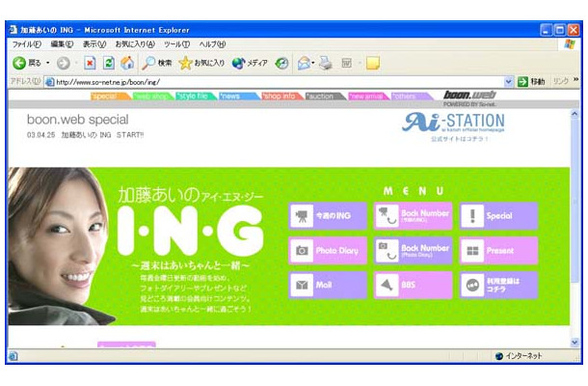
Task: Open the Ai-STATION official site banner
Action: (453, 122)
